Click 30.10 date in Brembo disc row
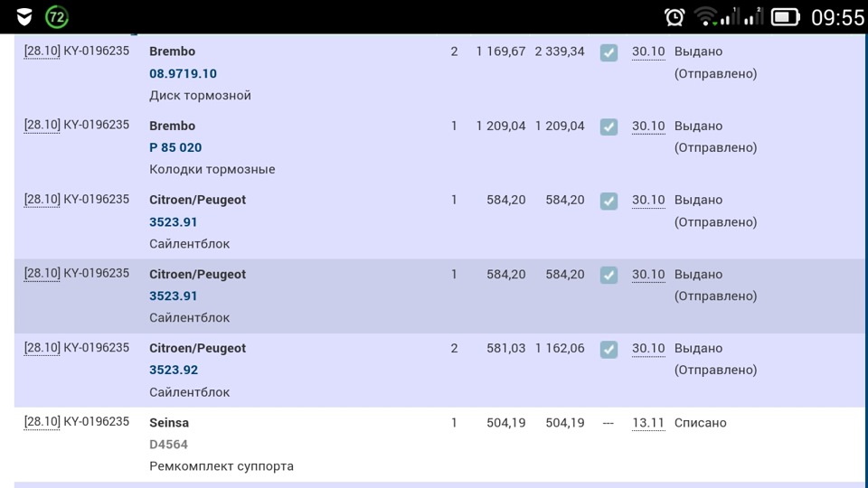The height and width of the screenshot is (488, 868). 647,52
